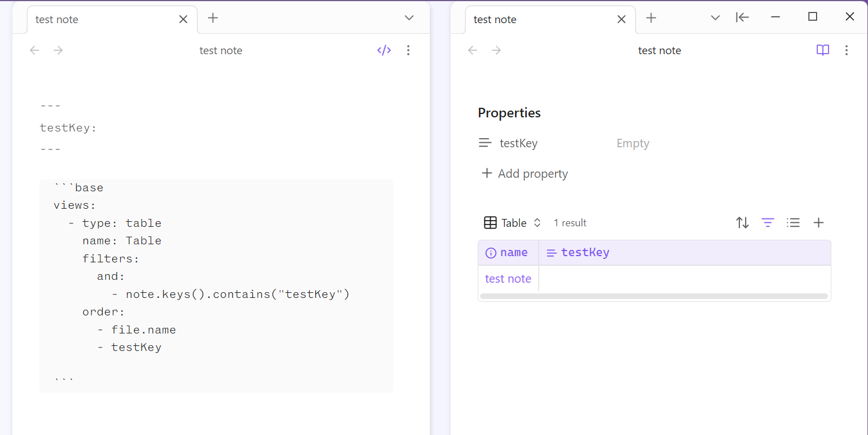Viewport: 868px width, 435px height.
Task: Open new tab in right pane
Action: point(651,18)
